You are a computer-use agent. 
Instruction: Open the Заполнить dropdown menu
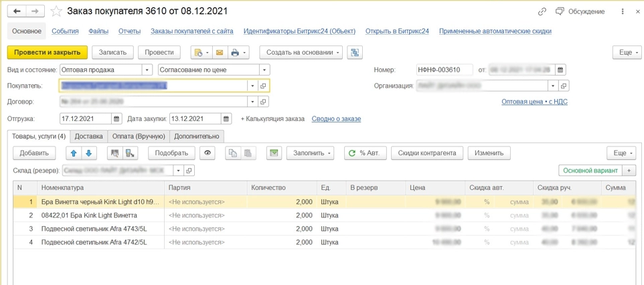(x=310, y=153)
